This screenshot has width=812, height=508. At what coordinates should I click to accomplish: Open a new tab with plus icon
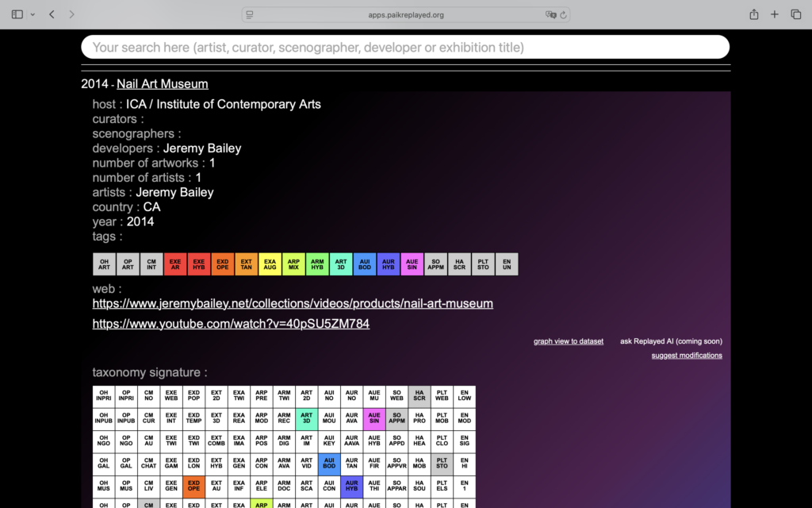tap(775, 14)
